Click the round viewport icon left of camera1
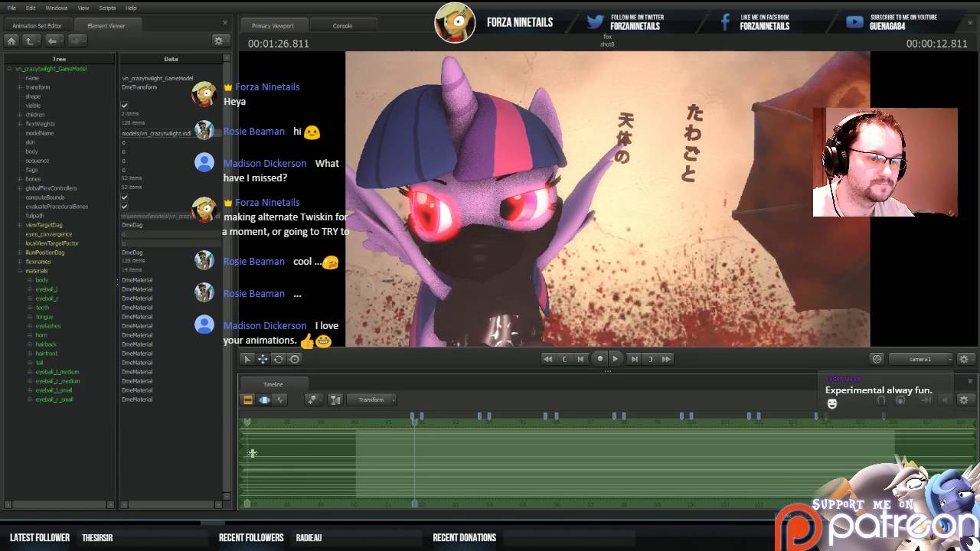The image size is (980, 551). pyautogui.click(x=877, y=359)
